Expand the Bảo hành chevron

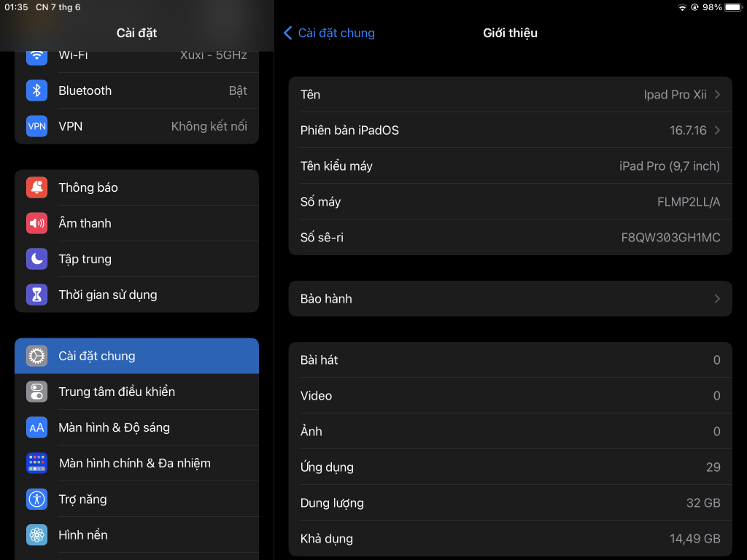pyautogui.click(x=717, y=298)
